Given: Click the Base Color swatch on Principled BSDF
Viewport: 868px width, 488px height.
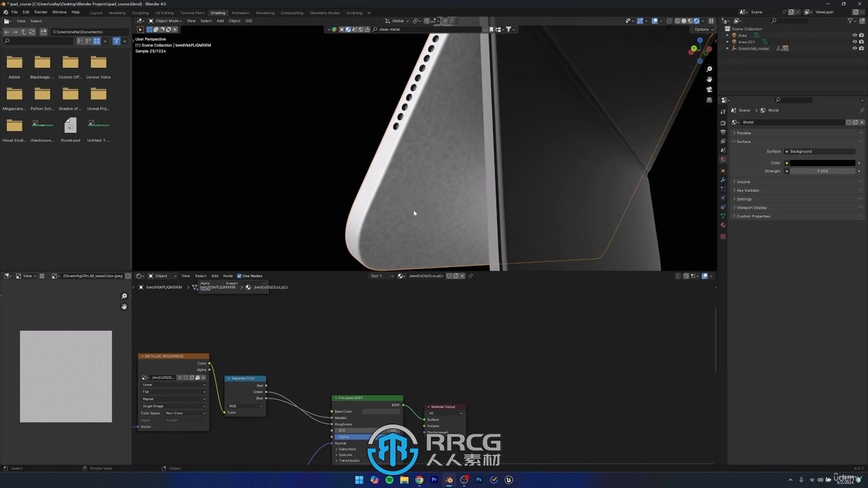Looking at the screenshot, I should pyautogui.click(x=381, y=411).
